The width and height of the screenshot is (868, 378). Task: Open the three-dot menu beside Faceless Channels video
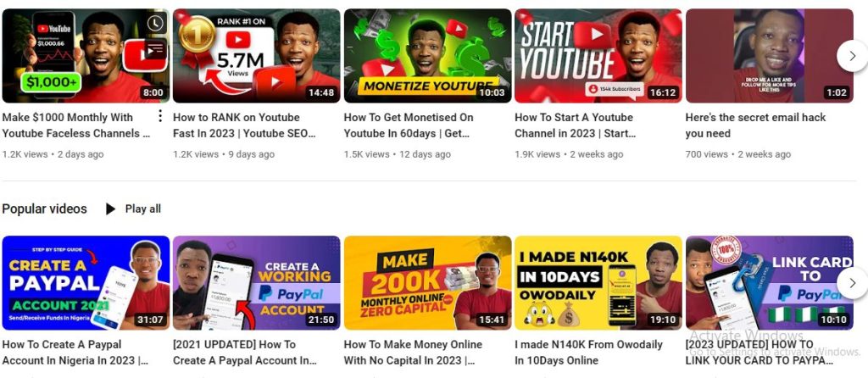[x=160, y=115]
